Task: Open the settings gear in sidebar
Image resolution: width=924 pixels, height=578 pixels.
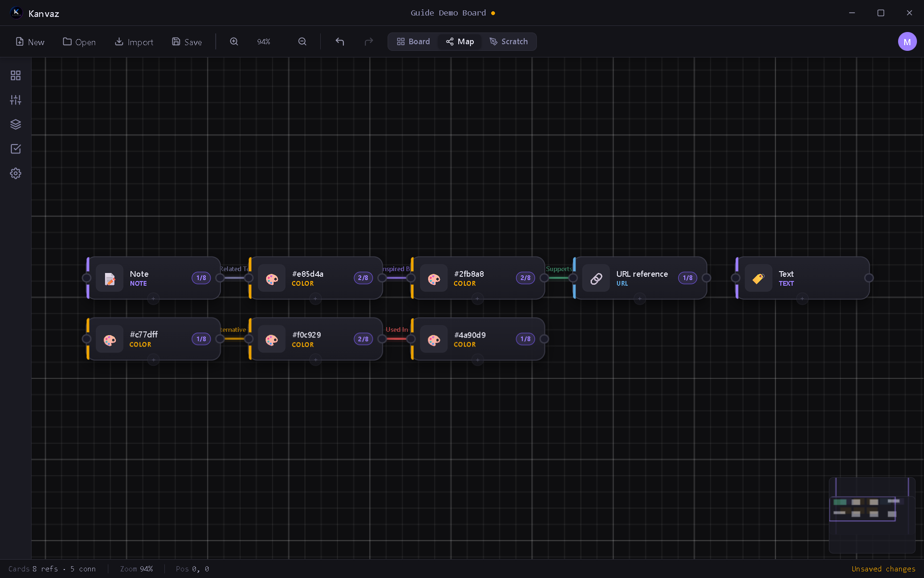Action: [16, 173]
